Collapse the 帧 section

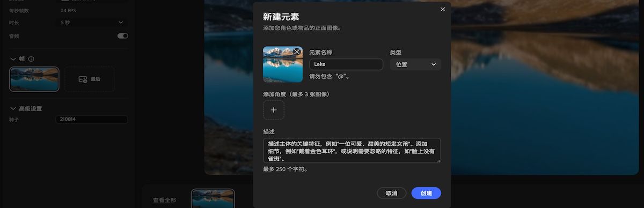pos(13,59)
